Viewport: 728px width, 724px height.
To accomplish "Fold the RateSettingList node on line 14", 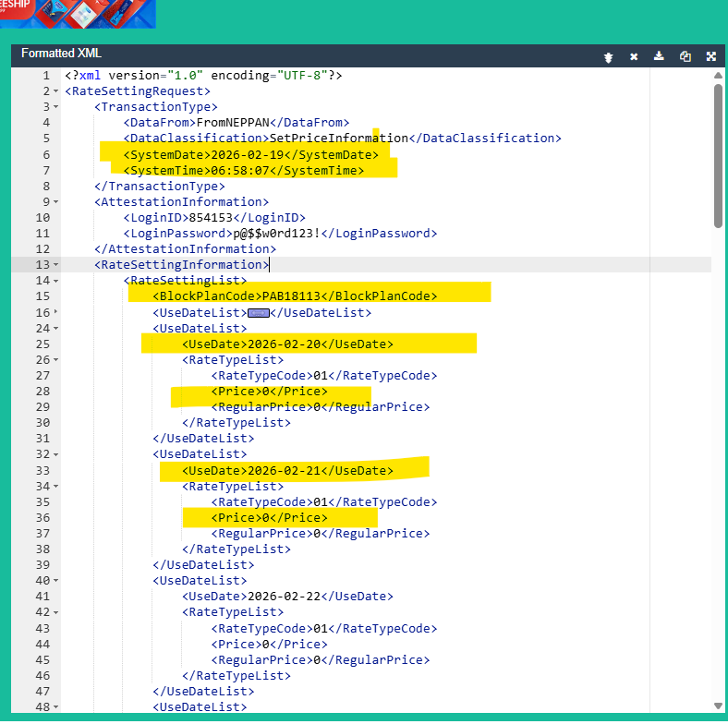I will tap(55, 281).
